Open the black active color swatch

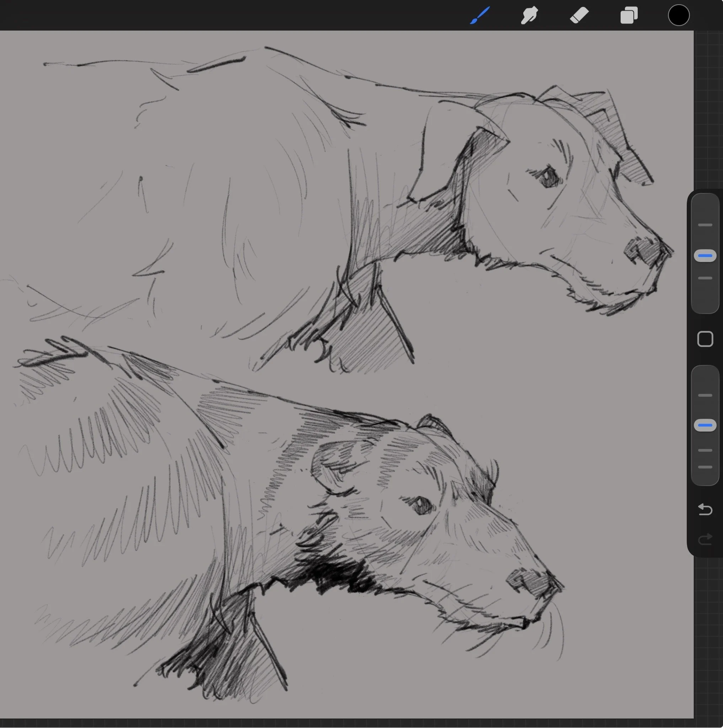pyautogui.click(x=679, y=15)
